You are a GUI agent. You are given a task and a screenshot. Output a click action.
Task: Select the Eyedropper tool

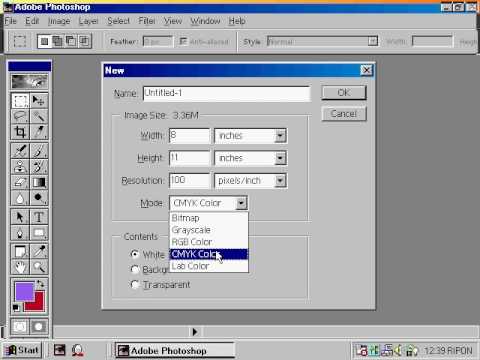[x=39, y=251]
